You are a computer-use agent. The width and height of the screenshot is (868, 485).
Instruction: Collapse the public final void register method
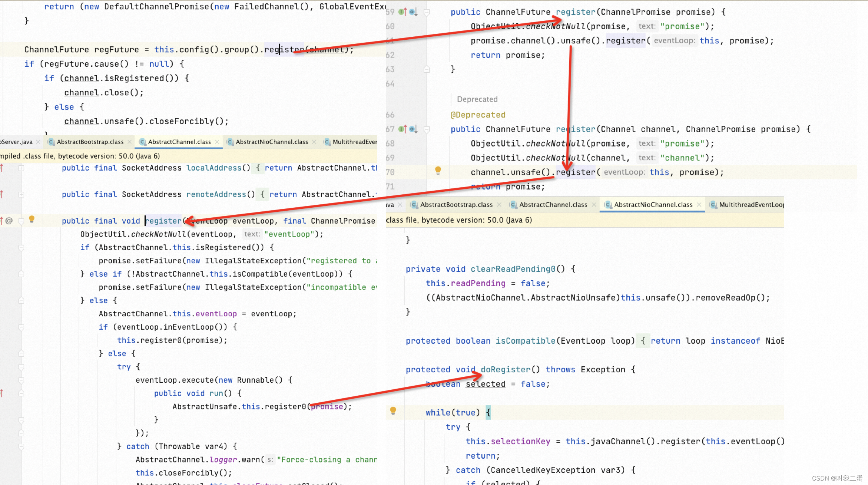[21, 221]
